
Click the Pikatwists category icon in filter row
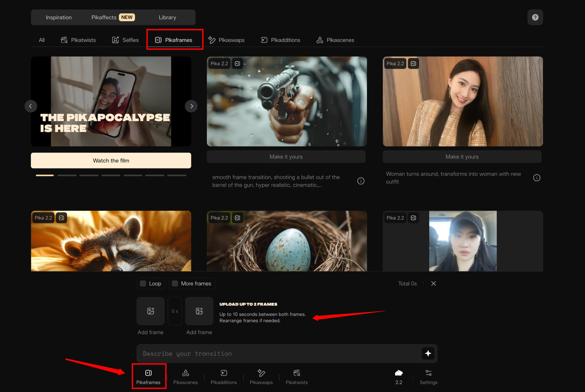pos(64,40)
